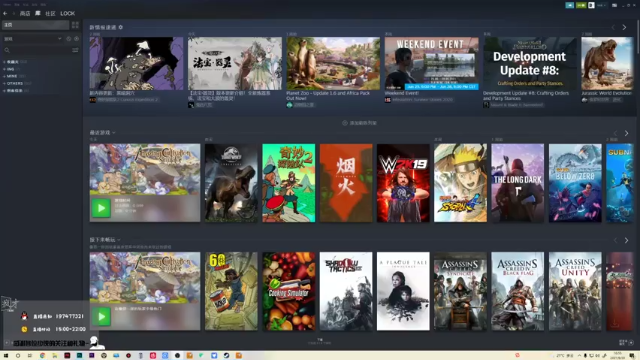This screenshot has width=640, height=360.
Task: Open the news settings gear icon
Action: (120, 27)
